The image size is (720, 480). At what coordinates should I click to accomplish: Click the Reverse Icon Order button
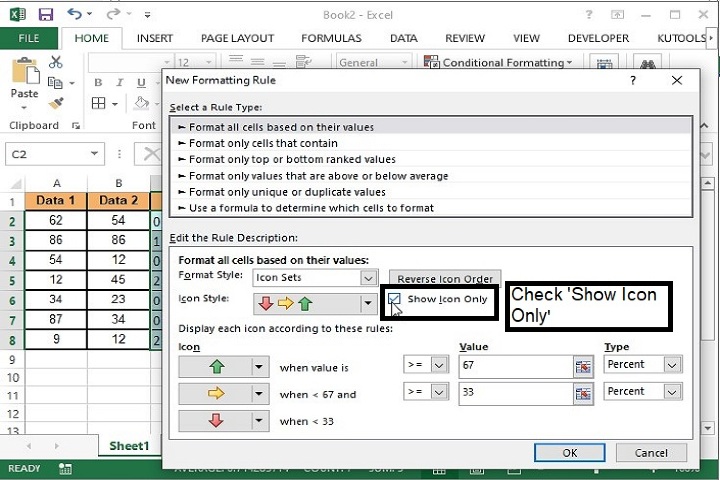[x=445, y=279]
